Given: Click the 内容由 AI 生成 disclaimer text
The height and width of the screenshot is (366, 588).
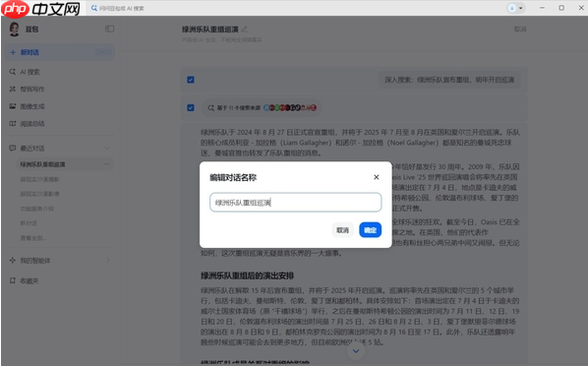Looking at the screenshot, I should pyautogui.click(x=221, y=39).
